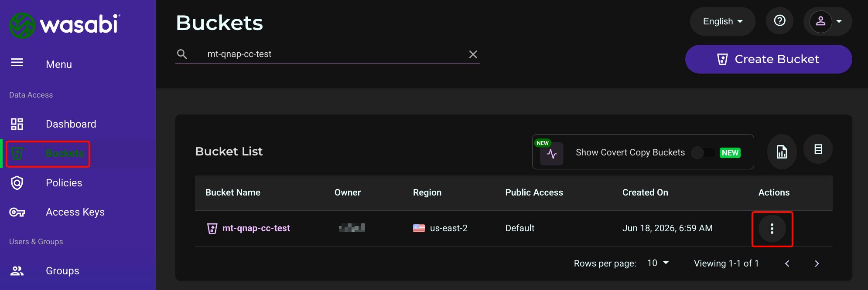868x290 pixels.
Task: Change Rows per page dropdown
Action: point(658,263)
